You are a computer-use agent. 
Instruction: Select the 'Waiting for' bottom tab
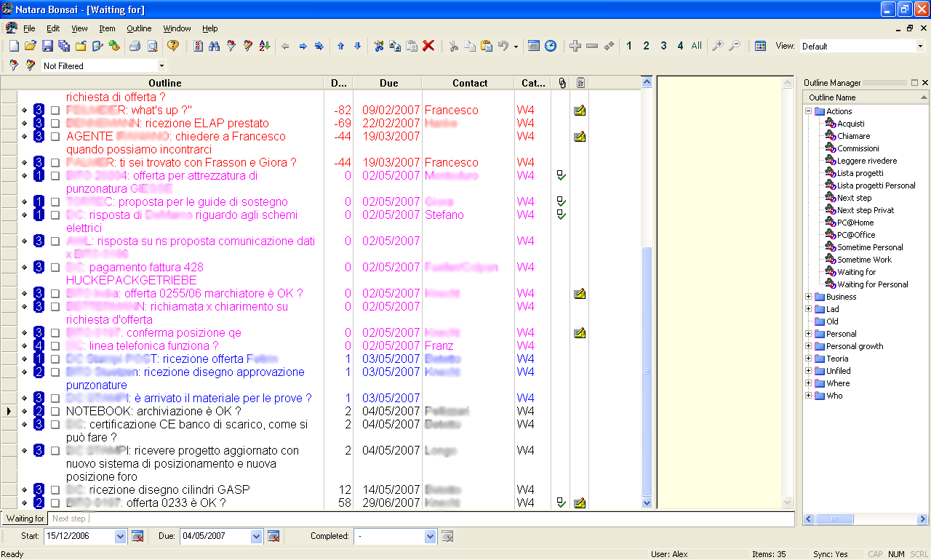point(25,519)
